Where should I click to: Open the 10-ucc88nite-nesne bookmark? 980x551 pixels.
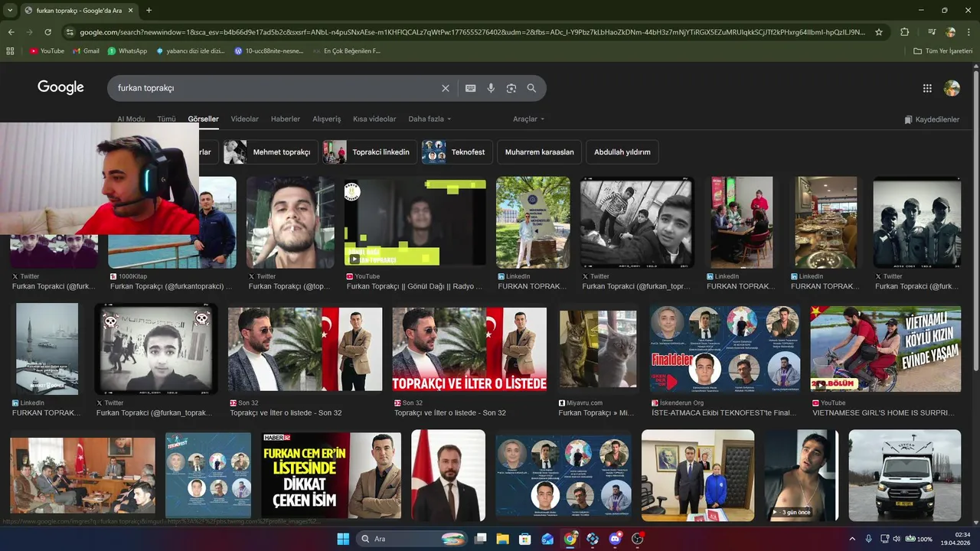coord(269,51)
